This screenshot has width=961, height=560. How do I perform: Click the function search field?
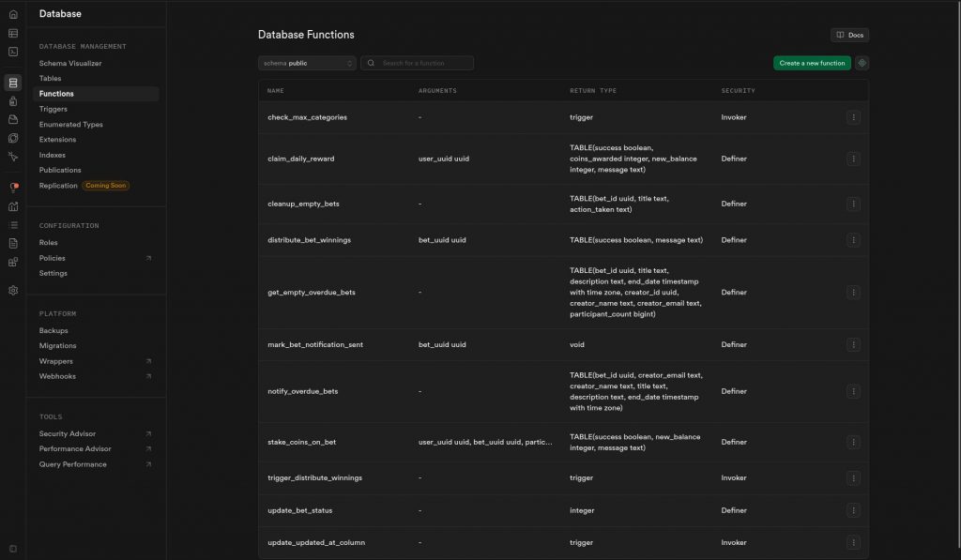(421, 62)
